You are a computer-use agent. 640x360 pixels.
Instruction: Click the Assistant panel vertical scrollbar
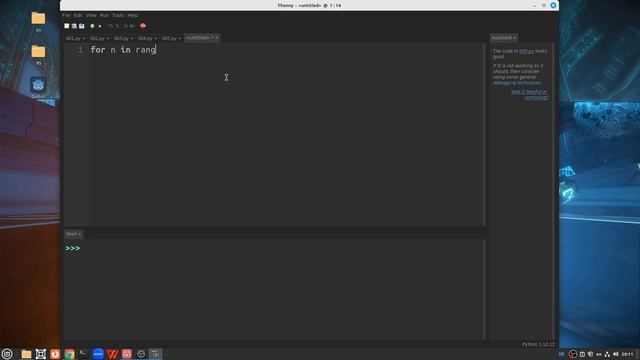pyautogui.click(x=553, y=191)
